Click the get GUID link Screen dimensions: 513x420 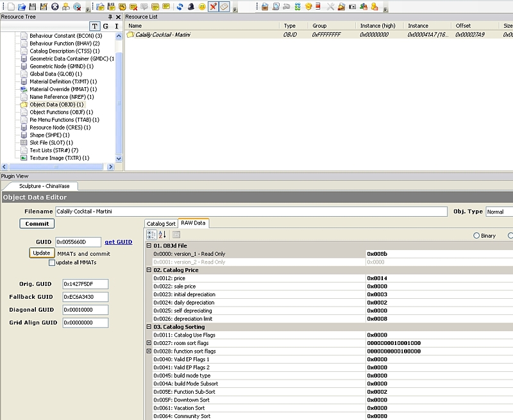(x=119, y=242)
